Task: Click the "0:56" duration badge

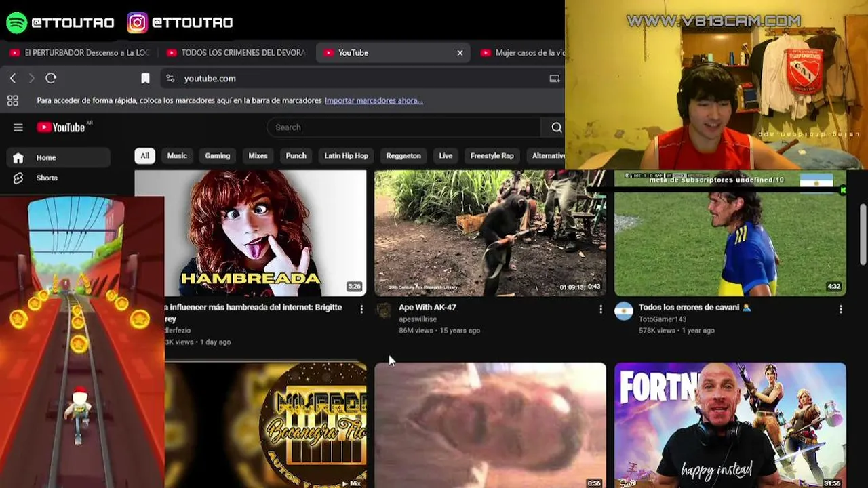Action: 594,483
